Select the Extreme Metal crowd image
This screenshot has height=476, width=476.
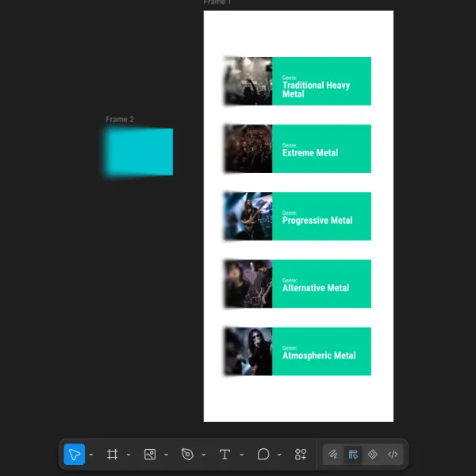click(248, 149)
